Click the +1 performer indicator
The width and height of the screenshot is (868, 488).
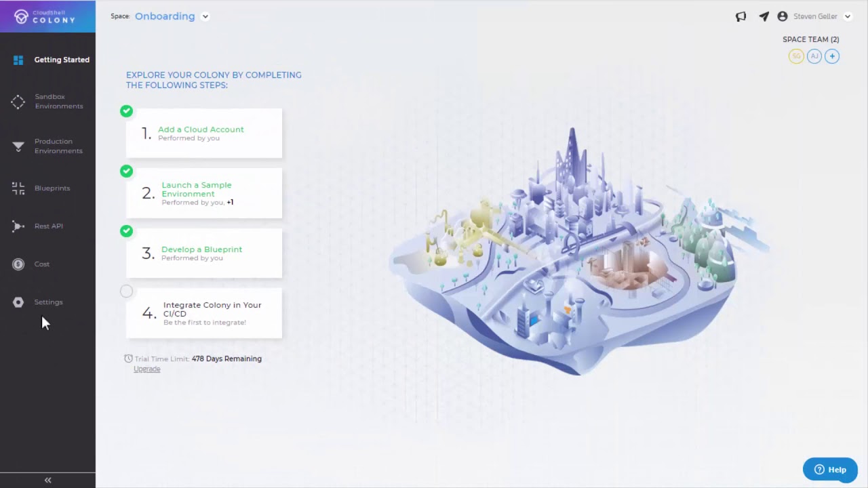coord(230,203)
